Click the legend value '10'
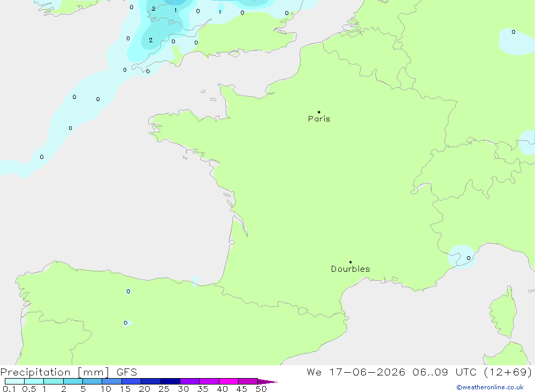This screenshot has width=535, height=392. coord(106,389)
